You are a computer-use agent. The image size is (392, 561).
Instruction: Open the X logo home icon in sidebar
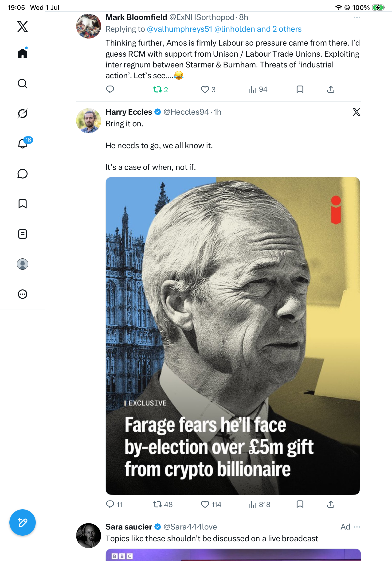[x=23, y=27]
